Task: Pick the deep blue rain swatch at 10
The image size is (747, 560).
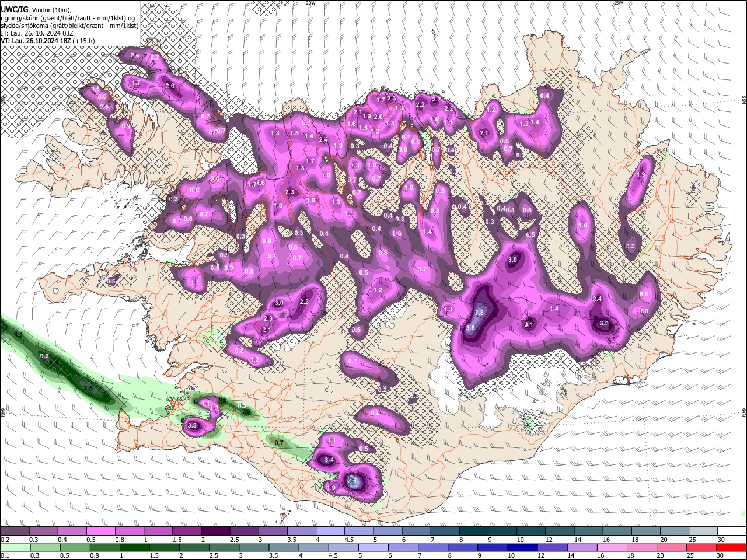Action: click(521, 547)
